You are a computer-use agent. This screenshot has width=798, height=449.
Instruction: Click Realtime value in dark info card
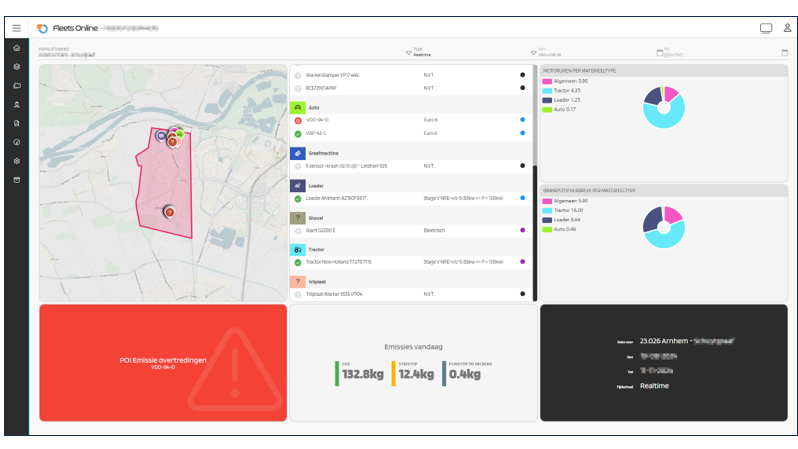(x=654, y=386)
